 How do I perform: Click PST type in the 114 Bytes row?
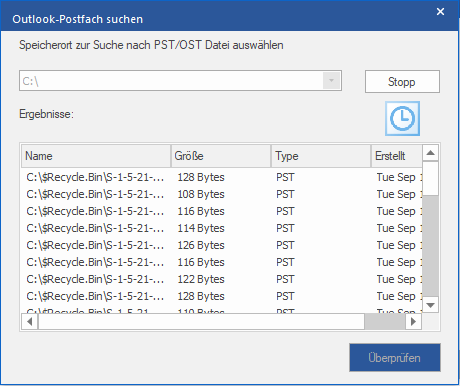tap(285, 228)
